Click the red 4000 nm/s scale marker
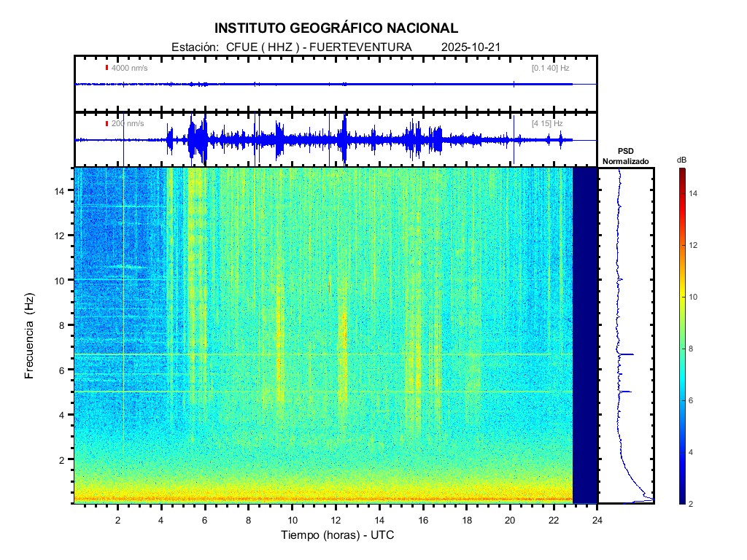Image resolution: width=747 pixels, height=560 pixels. pos(107,68)
